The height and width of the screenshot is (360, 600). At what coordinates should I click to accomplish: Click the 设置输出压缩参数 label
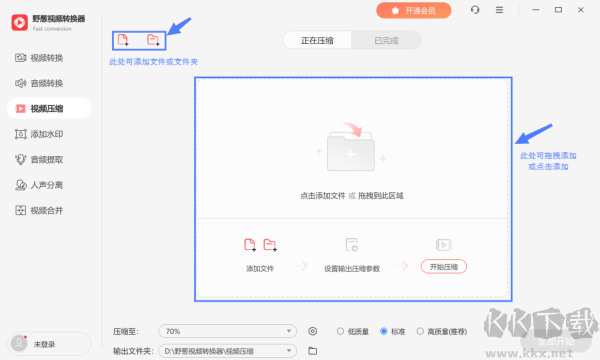[x=352, y=269]
